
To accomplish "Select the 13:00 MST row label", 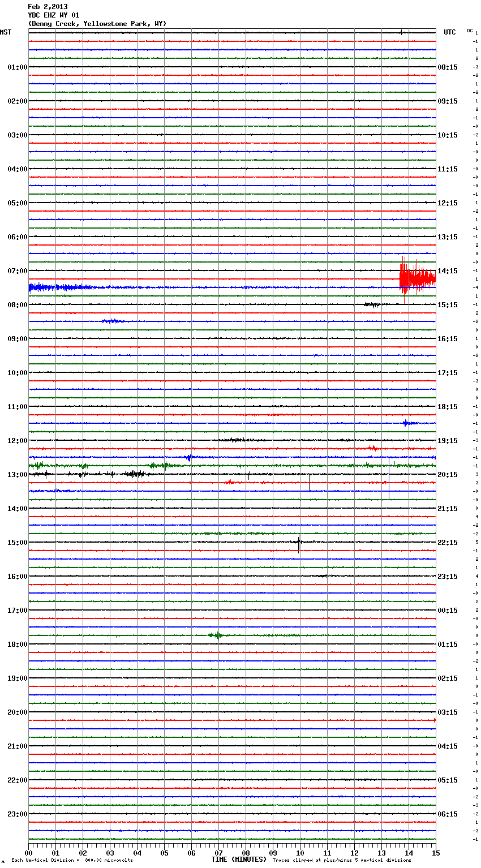I will [x=18, y=475].
